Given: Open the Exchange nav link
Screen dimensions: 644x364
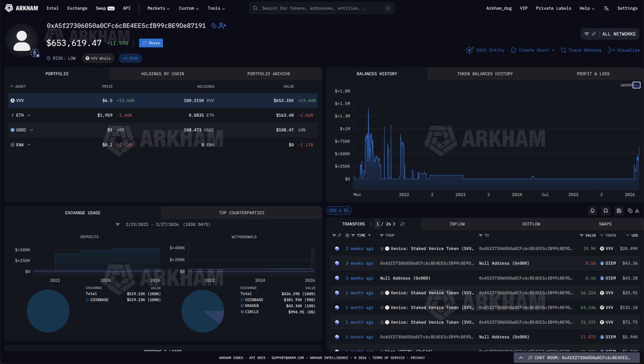Looking at the screenshot, I should click(x=77, y=8).
